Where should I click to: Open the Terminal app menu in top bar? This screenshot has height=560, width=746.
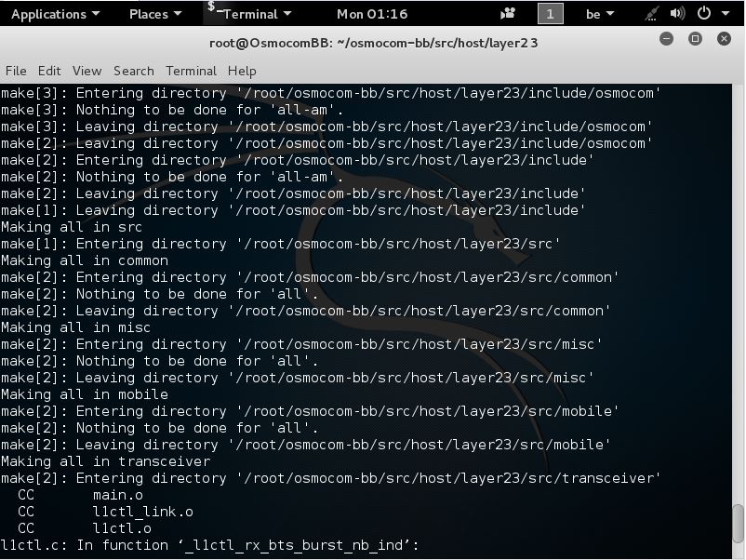point(249,14)
